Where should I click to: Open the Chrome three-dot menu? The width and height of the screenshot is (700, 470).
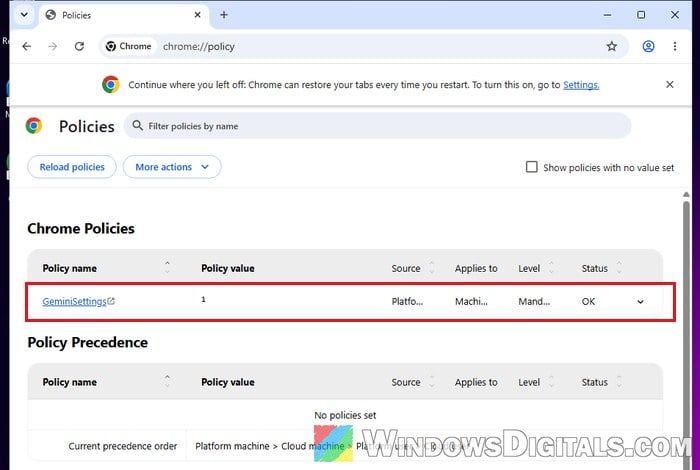pyautogui.click(x=675, y=46)
